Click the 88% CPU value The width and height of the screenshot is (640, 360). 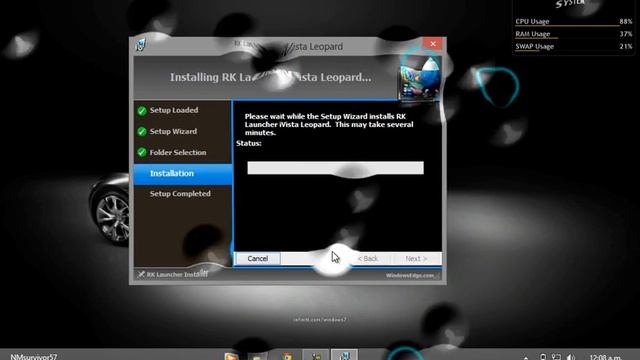[625, 21]
